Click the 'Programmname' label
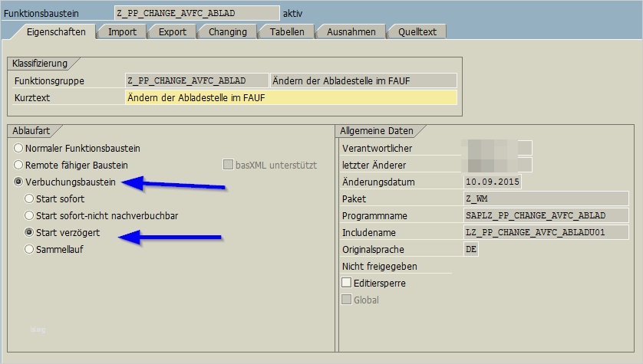 click(374, 216)
